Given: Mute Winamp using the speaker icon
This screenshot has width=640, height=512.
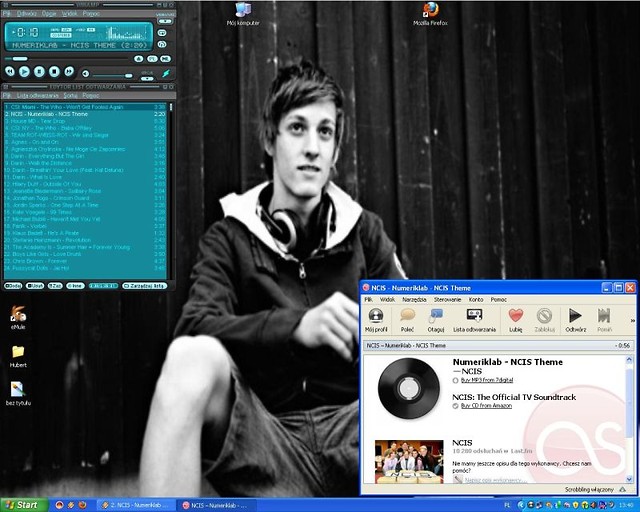Looking at the screenshot, I should pyautogui.click(x=85, y=73).
